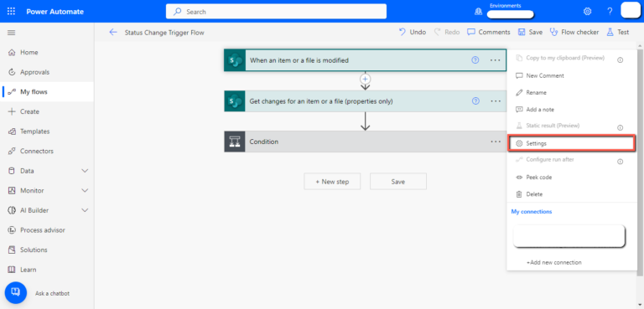This screenshot has height=309, width=644.
Task: Click the +Add new connection link
Action: tap(554, 262)
